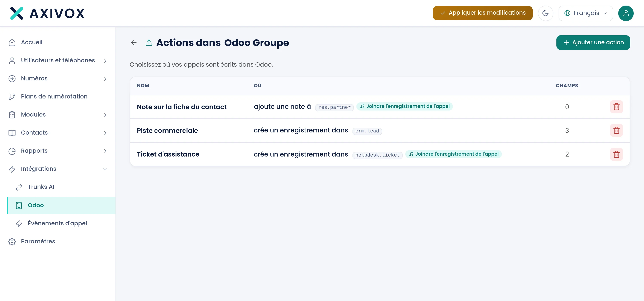Expand the Contacts chevron
644x301 pixels.
(x=105, y=133)
